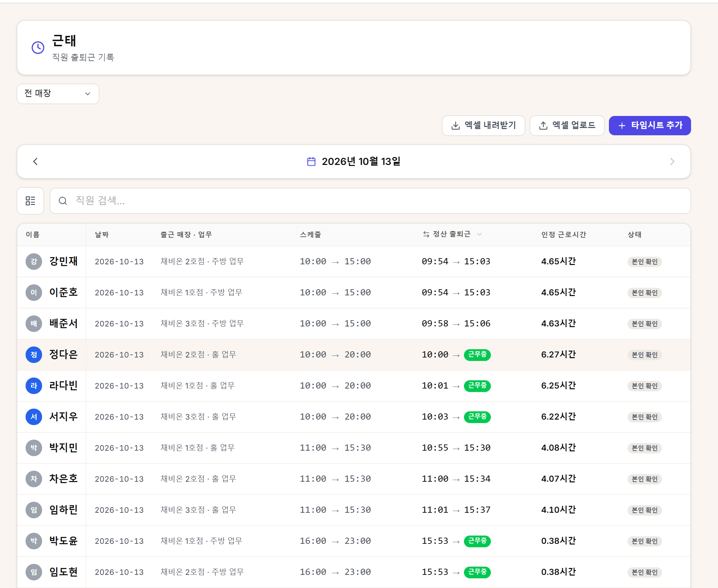This screenshot has width=718, height=588.
Task: Click the 엑셀 업로드 button
Action: pyautogui.click(x=567, y=125)
